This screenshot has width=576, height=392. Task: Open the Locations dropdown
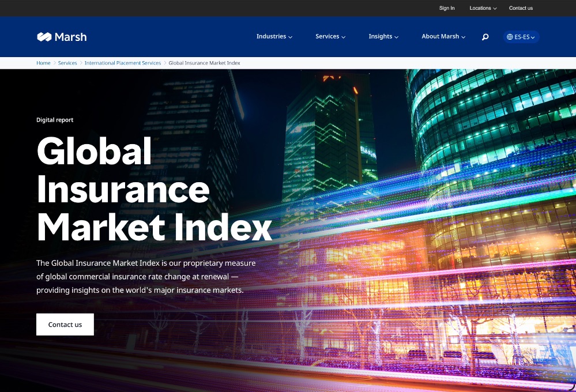click(x=483, y=8)
